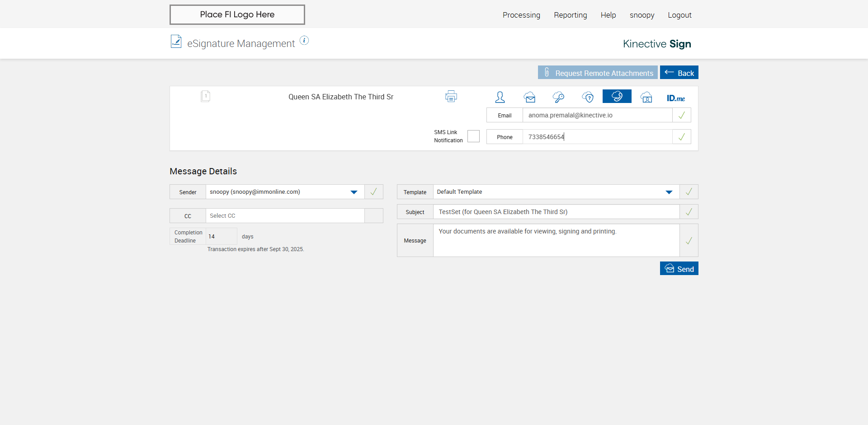Select the cloud phone authentication icon
The height and width of the screenshot is (425, 868).
617,96
